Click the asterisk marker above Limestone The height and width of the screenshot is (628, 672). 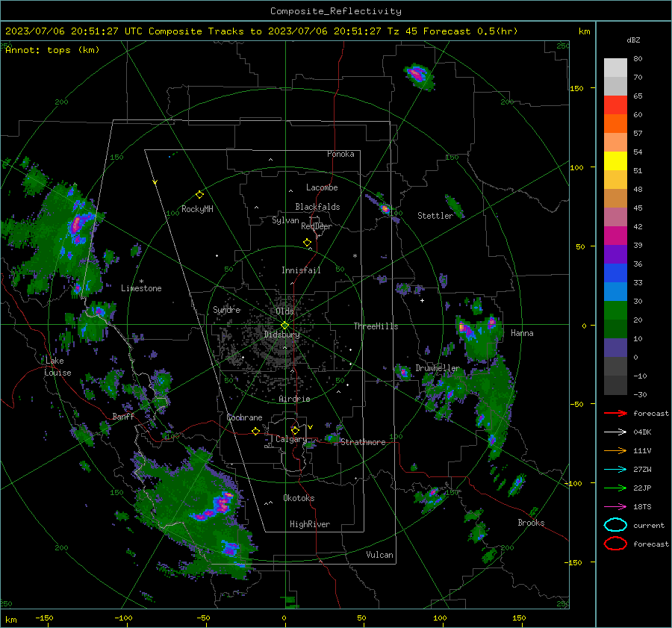(x=141, y=282)
